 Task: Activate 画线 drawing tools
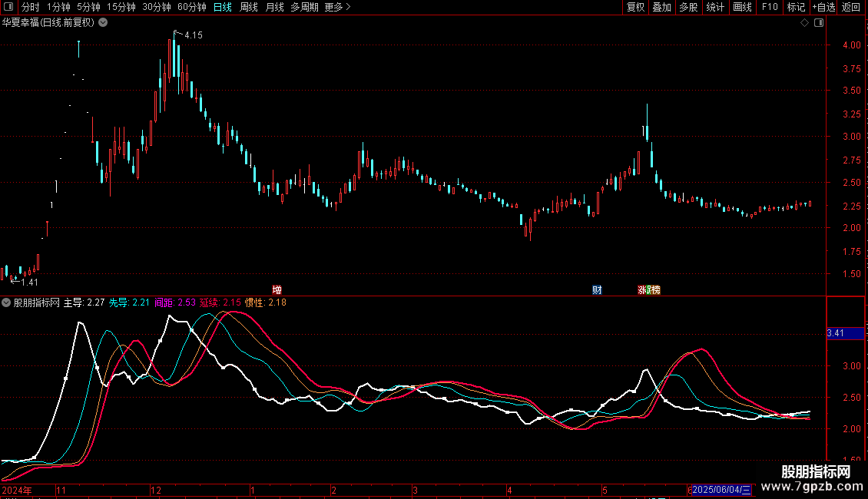pos(742,7)
